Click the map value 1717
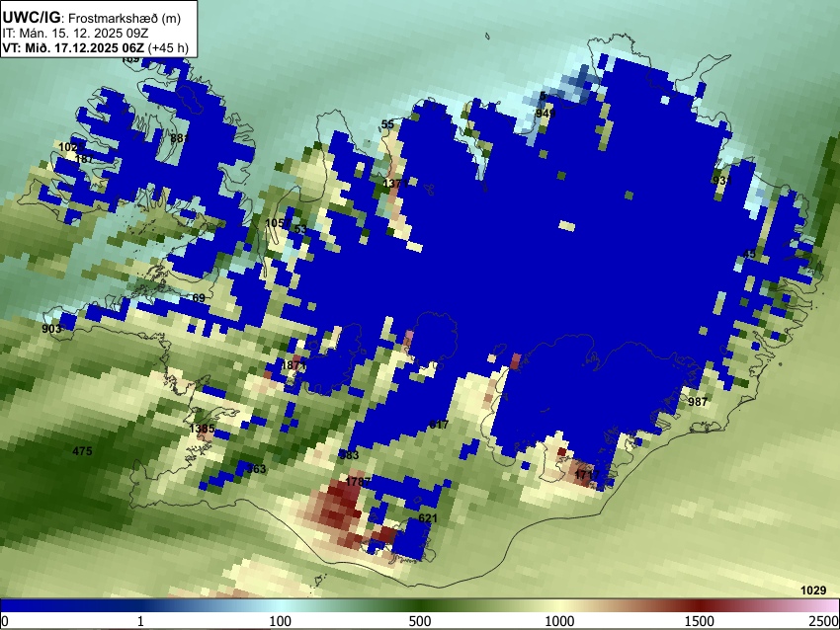 tap(587, 475)
